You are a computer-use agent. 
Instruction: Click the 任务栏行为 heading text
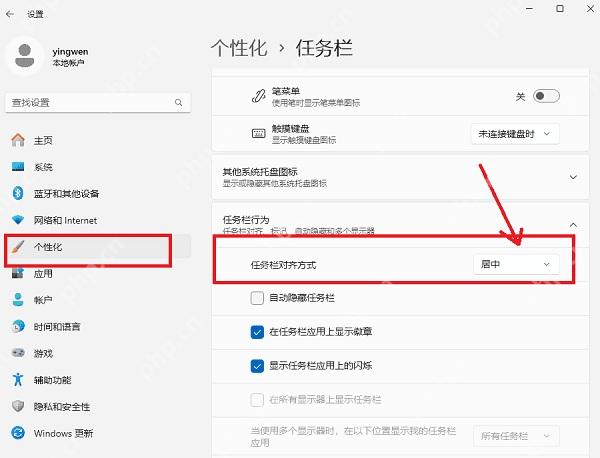(246, 220)
